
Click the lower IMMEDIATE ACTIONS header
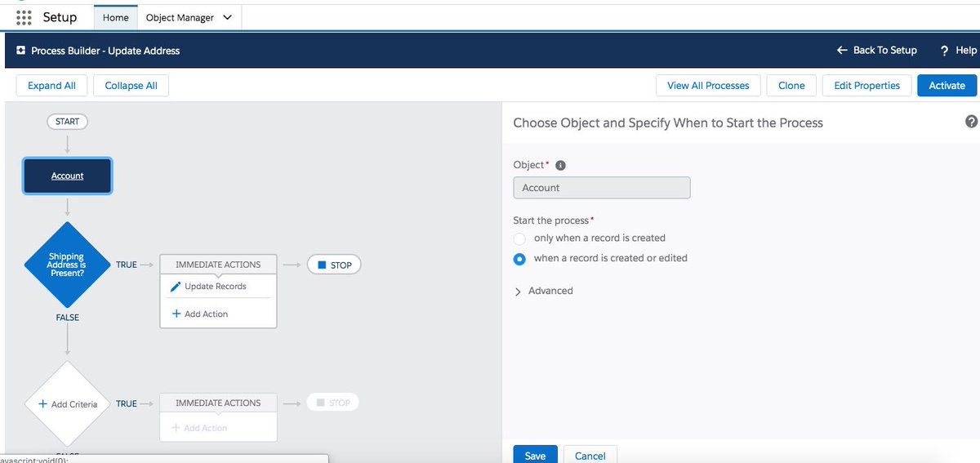tap(218, 403)
